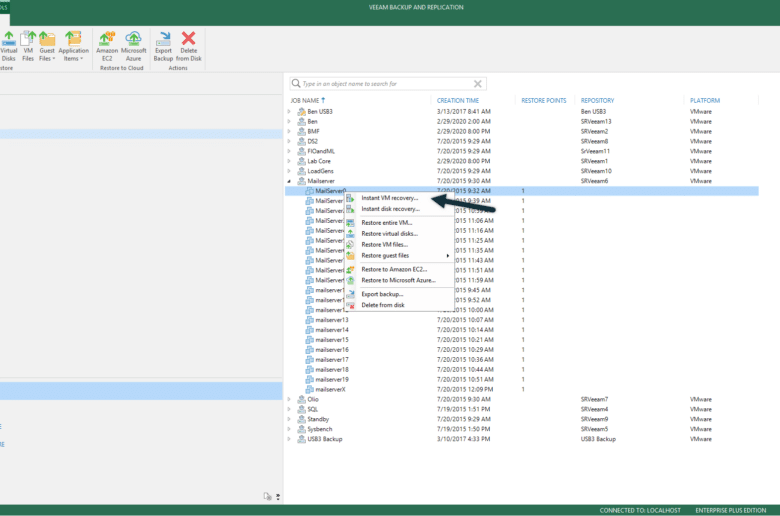Click the Export Backup ribbon icon
This screenshot has height=516, width=780.
pyautogui.click(x=163, y=38)
